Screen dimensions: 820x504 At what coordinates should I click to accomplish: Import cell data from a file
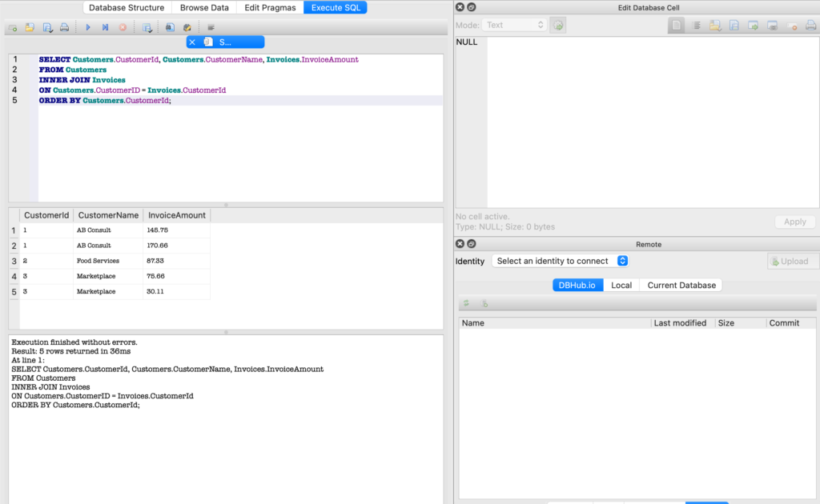click(715, 25)
